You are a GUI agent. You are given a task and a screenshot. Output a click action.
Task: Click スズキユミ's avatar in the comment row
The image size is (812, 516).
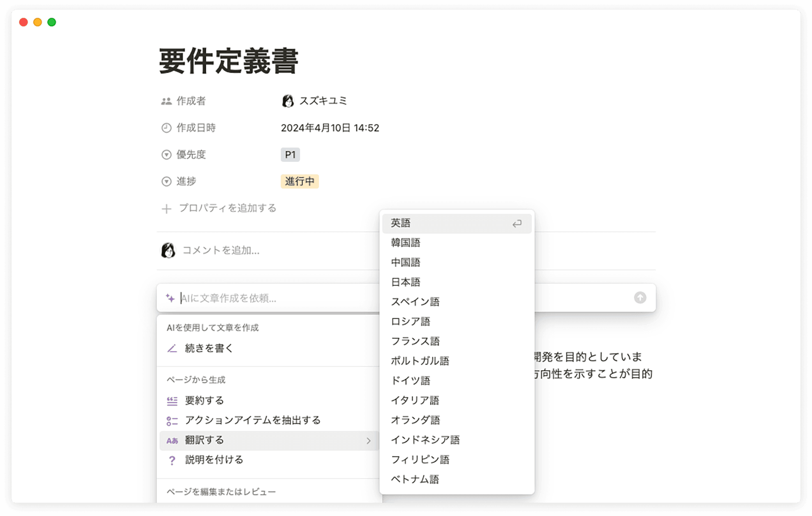[x=168, y=250]
